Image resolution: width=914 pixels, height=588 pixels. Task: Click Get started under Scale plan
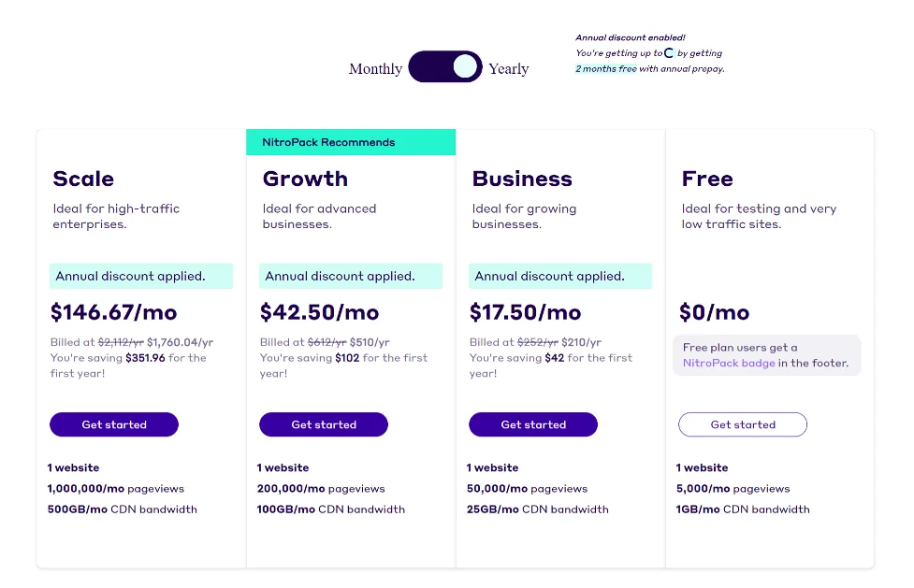click(x=114, y=424)
